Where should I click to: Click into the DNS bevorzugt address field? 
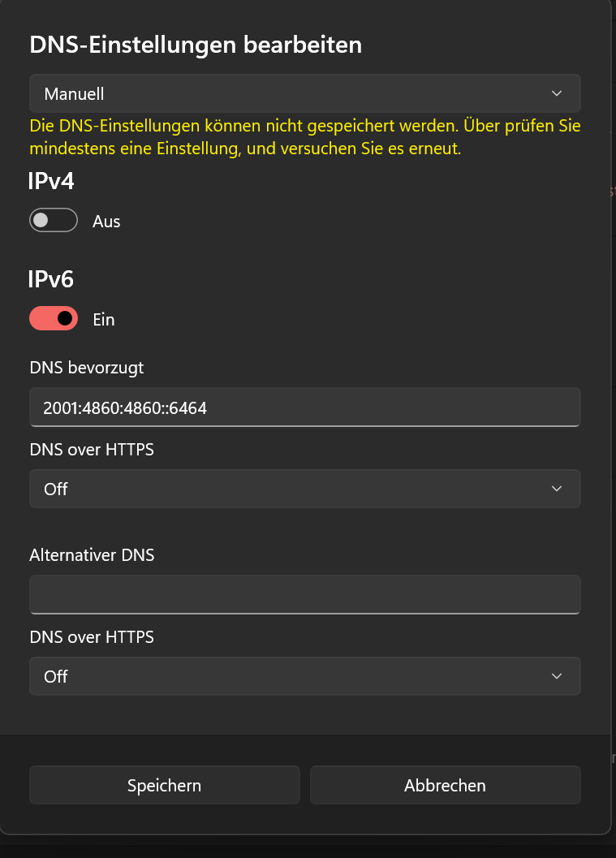(x=304, y=407)
